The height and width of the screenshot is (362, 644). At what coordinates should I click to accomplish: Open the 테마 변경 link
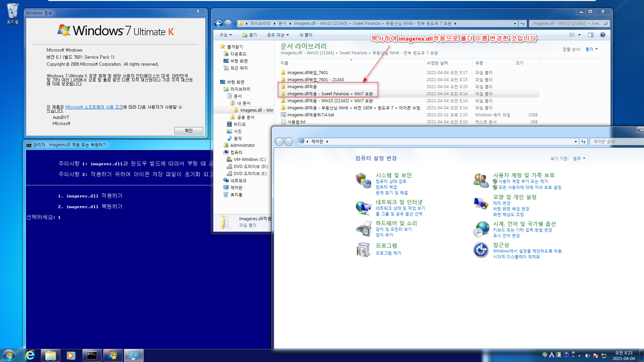[501, 203]
